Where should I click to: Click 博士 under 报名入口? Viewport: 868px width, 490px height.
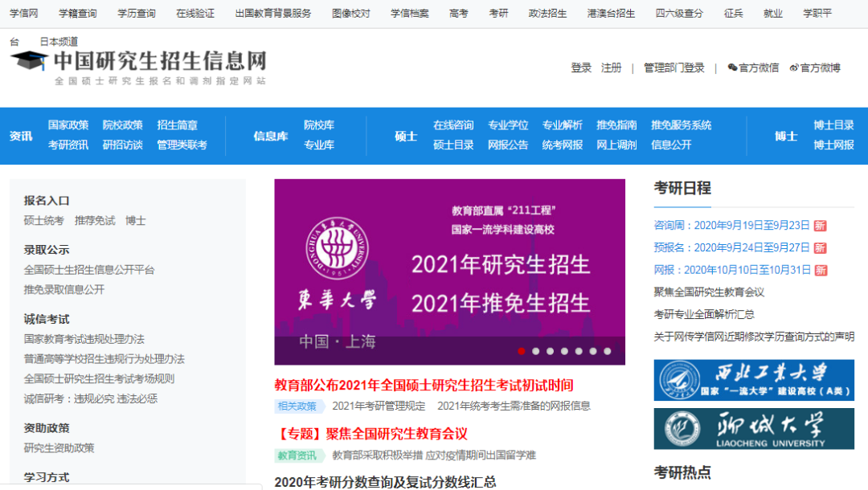pos(136,221)
